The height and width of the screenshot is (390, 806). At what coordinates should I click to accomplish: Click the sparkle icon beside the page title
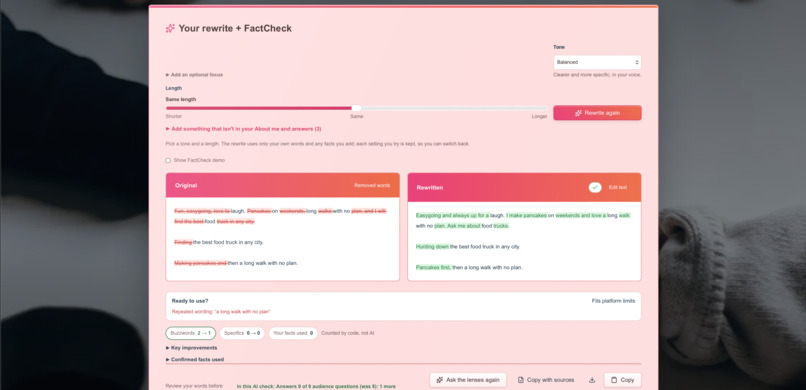(x=170, y=28)
